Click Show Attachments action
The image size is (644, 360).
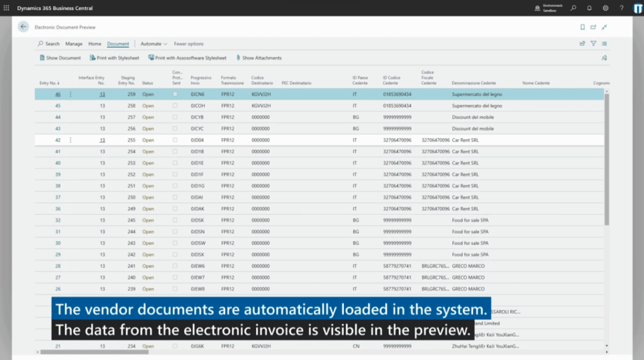click(x=258, y=58)
